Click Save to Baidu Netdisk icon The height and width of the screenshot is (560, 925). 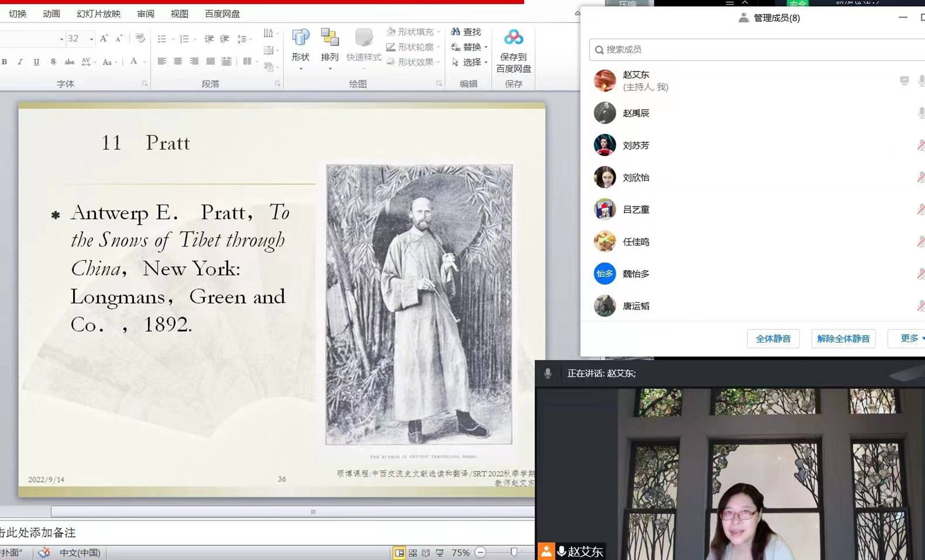(x=513, y=38)
